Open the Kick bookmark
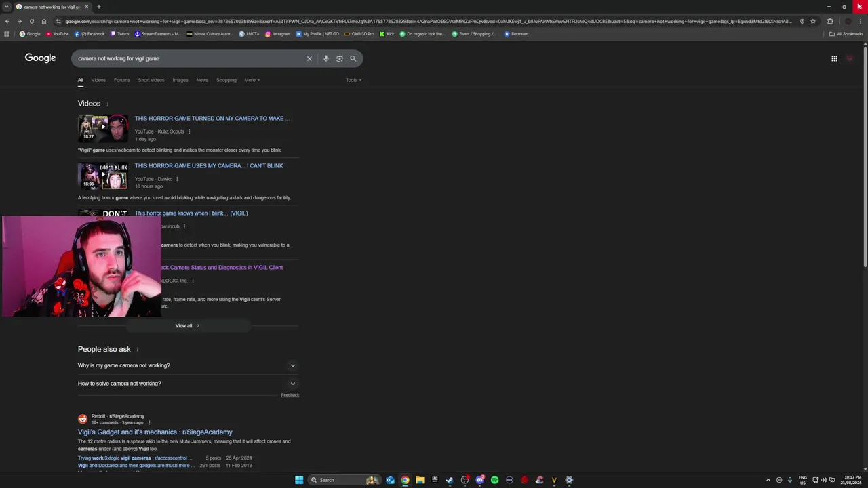Screen dimensions: 868x488 387,33
